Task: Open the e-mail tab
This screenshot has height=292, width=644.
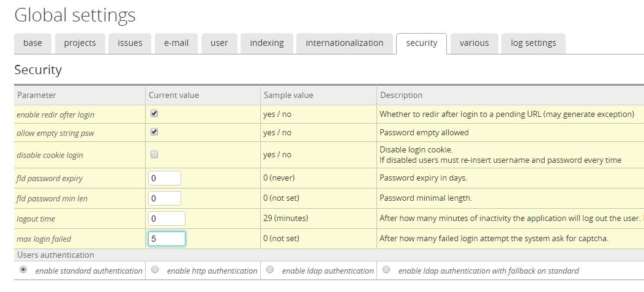Action: click(176, 43)
